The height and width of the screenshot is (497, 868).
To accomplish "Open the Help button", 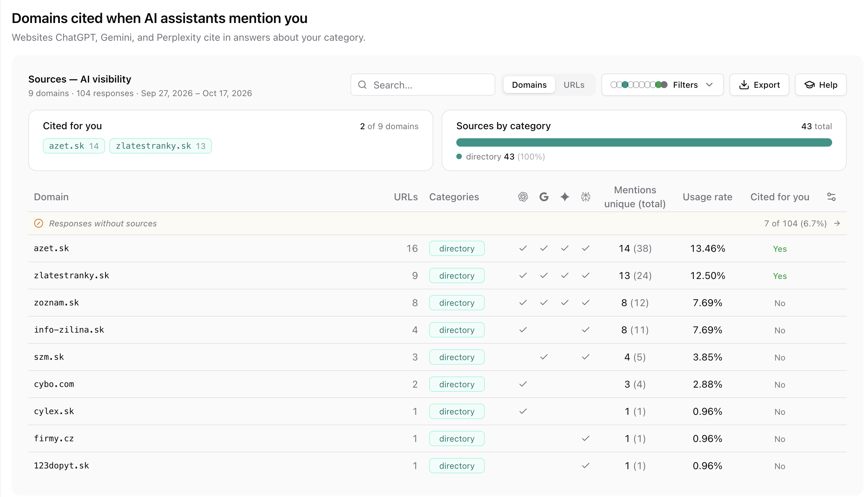I will [x=821, y=85].
